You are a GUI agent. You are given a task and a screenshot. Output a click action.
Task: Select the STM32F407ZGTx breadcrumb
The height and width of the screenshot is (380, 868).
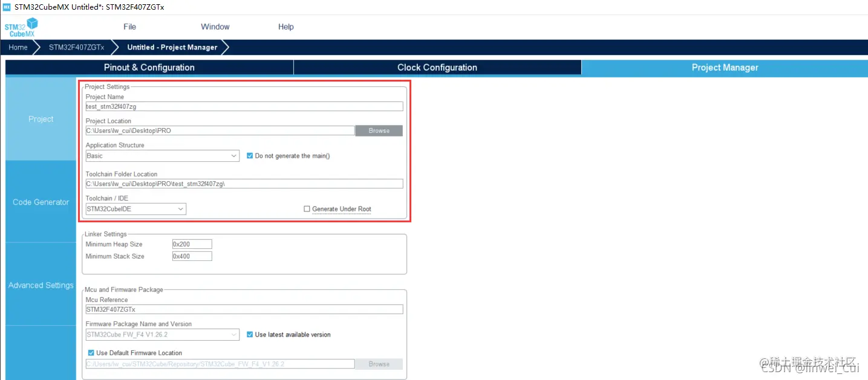(x=76, y=47)
